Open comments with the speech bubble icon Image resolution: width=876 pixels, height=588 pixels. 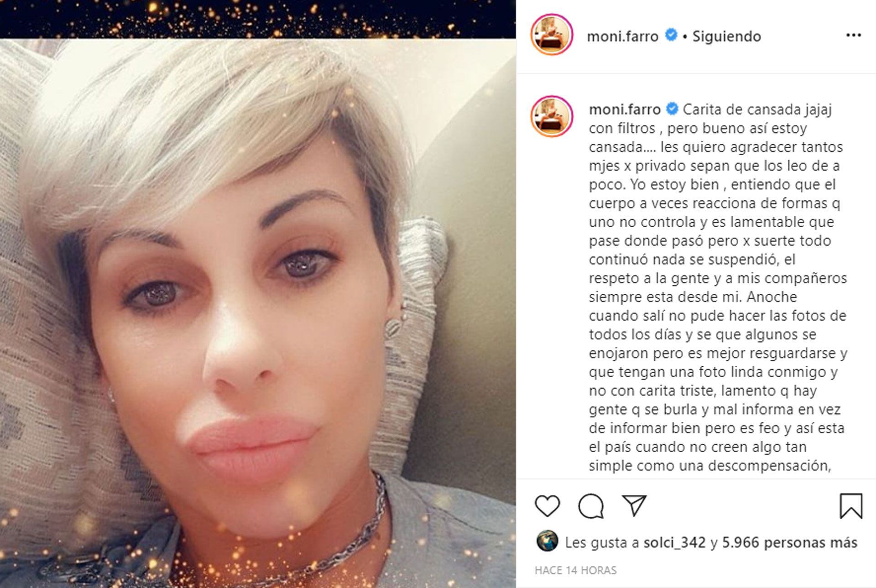[x=591, y=506]
